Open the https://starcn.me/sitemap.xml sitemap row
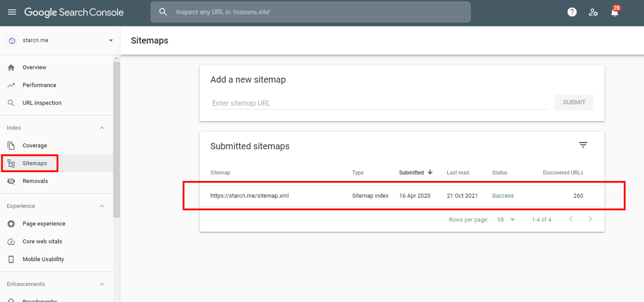The height and width of the screenshot is (302, 644). pos(402,196)
